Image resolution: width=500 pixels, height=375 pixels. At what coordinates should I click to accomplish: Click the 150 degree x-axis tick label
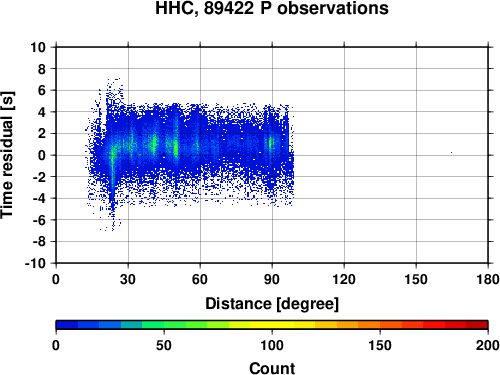[416, 279]
